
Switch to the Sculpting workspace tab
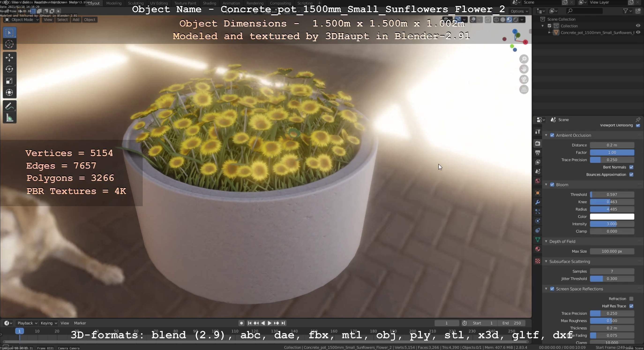click(136, 3)
